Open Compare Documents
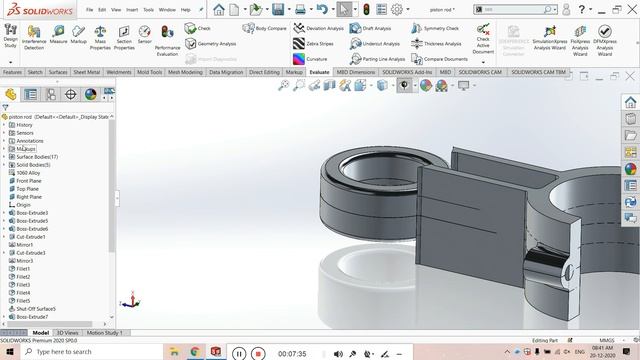640x360 pixels. coord(439,59)
